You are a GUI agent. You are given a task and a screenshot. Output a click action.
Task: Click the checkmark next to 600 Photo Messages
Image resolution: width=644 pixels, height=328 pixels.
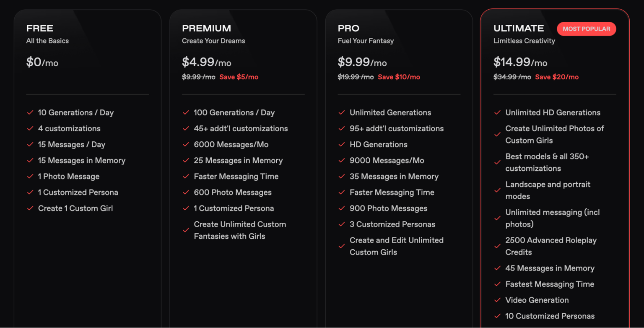pos(186,193)
